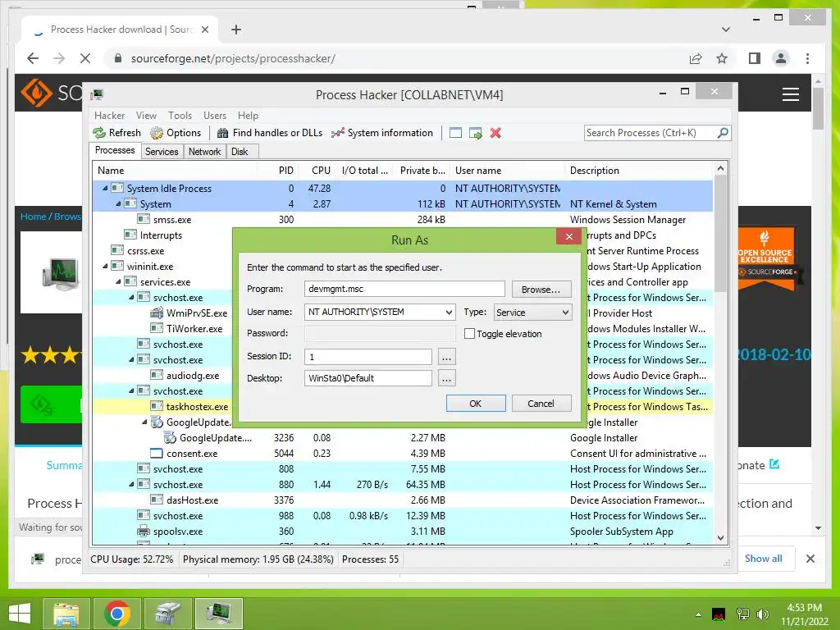
Task: Switch to the Services tab
Action: (x=162, y=152)
